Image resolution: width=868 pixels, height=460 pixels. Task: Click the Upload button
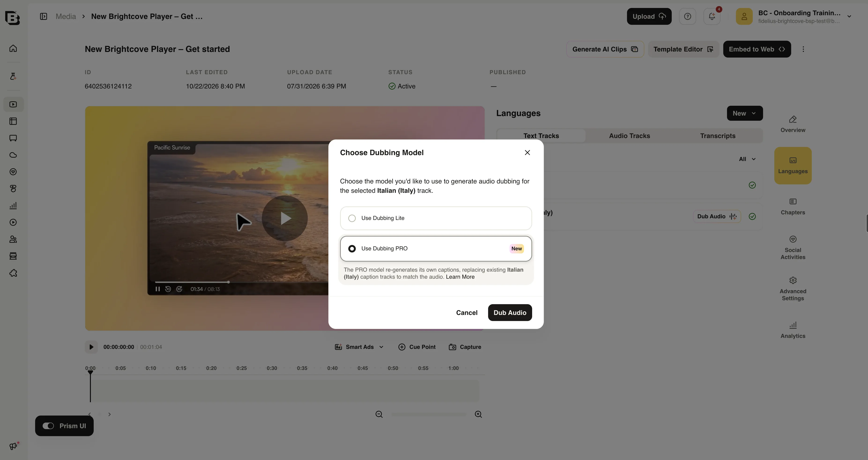[x=649, y=16]
